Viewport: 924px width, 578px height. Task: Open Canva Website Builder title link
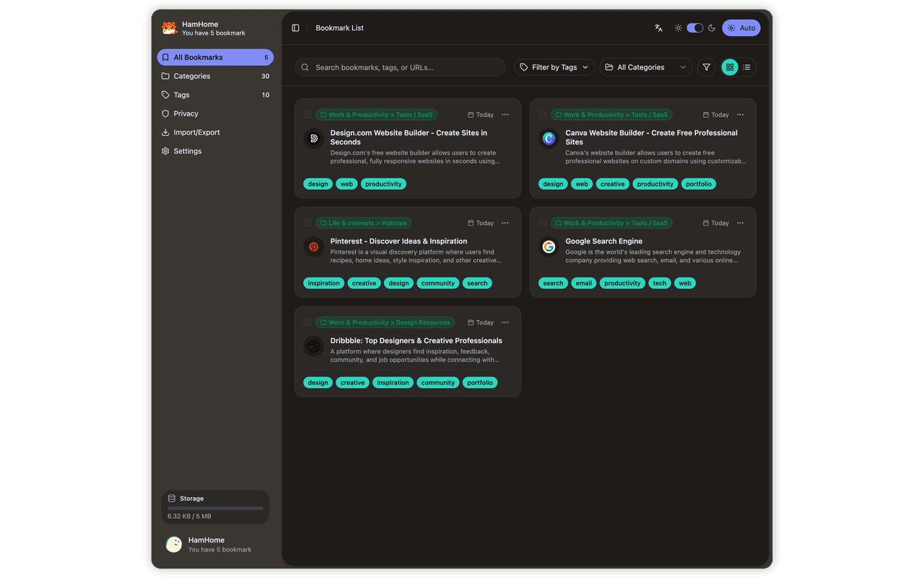tap(651, 137)
